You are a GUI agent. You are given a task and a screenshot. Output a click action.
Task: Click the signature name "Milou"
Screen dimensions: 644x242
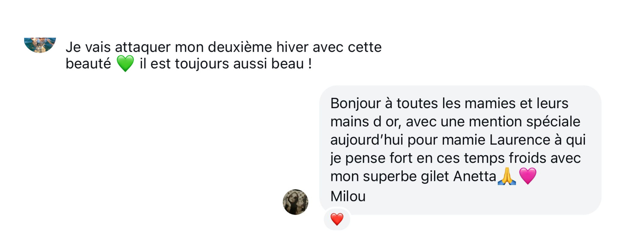point(348,196)
